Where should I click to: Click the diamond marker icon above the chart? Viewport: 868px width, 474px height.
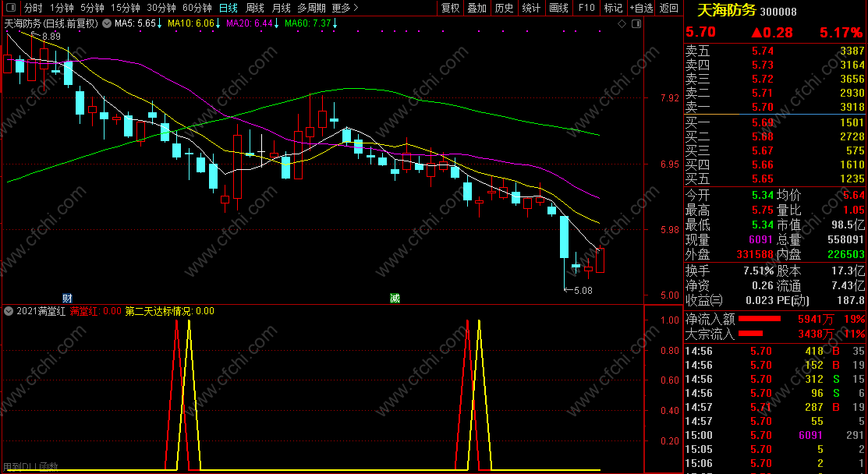622,24
